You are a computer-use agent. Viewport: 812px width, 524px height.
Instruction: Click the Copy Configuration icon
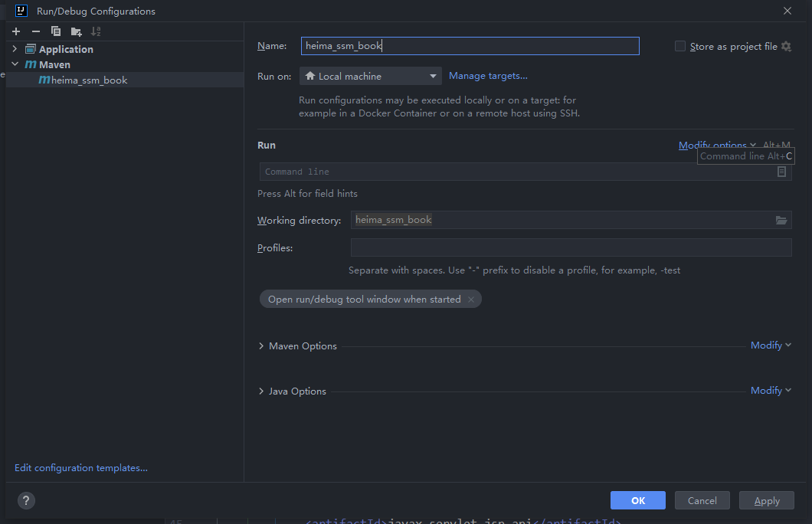(56, 31)
